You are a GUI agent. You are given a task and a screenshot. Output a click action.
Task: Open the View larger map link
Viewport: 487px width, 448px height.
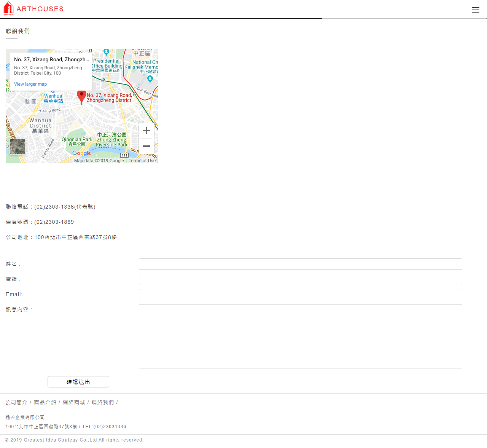[x=30, y=84]
